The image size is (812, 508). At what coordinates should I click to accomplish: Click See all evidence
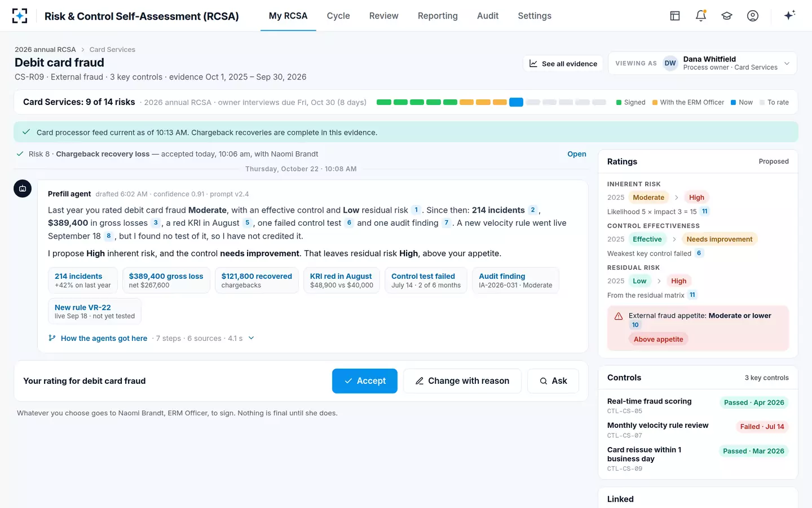(x=563, y=64)
